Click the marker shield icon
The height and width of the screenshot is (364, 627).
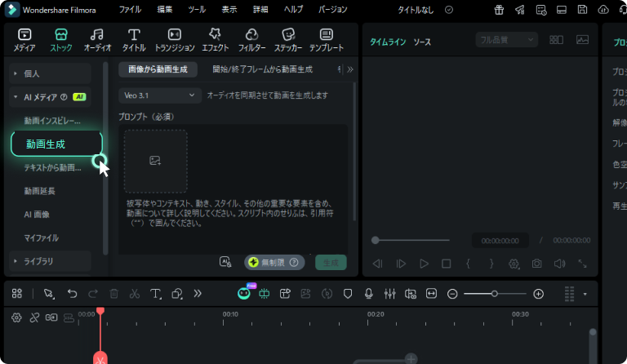(348, 294)
